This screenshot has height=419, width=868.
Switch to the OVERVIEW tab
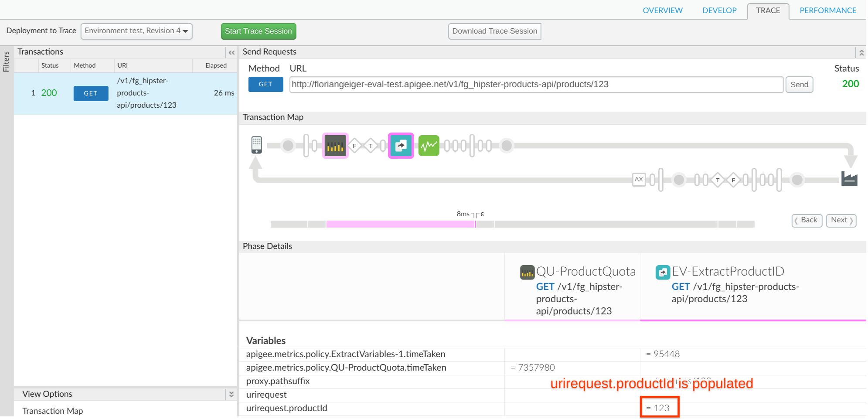click(x=662, y=10)
